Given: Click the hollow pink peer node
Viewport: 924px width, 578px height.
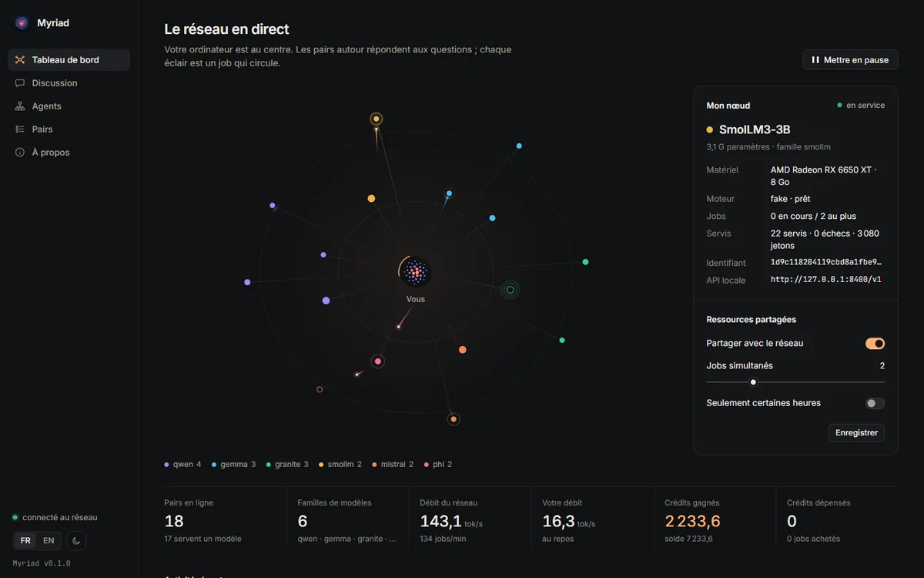Looking at the screenshot, I should (320, 389).
